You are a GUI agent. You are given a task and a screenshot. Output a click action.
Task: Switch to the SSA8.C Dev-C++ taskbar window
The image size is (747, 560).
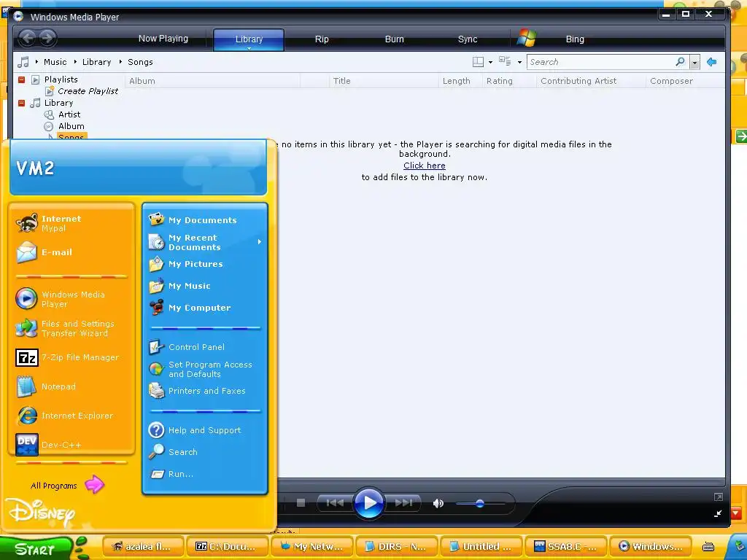coord(565,547)
